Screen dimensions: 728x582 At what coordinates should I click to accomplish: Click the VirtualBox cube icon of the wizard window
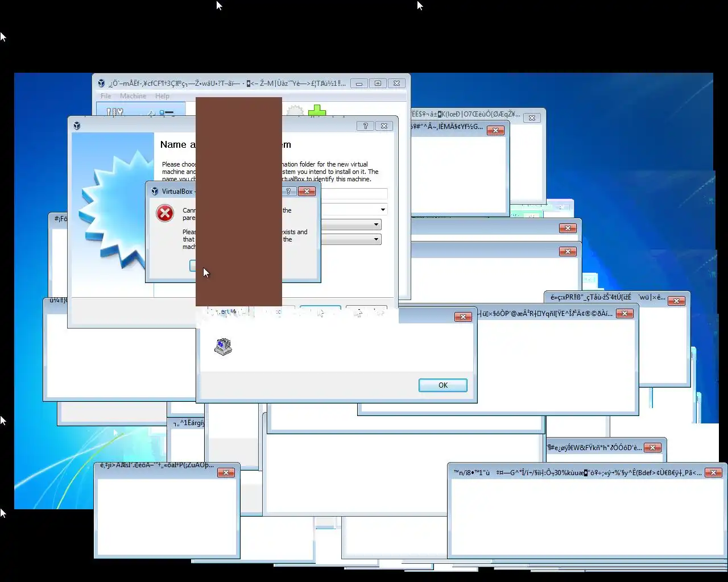(77, 126)
